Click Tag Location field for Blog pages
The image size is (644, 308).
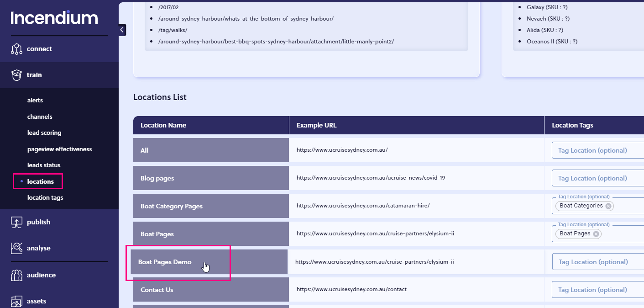pyautogui.click(x=598, y=178)
